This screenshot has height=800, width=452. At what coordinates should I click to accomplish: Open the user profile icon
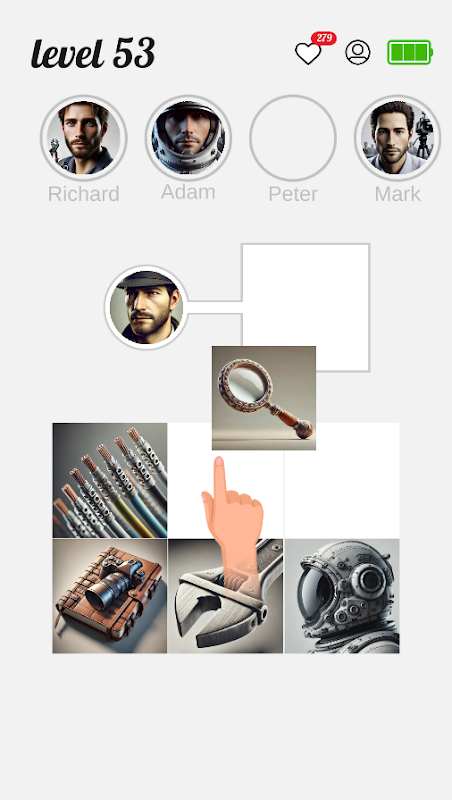(358, 53)
